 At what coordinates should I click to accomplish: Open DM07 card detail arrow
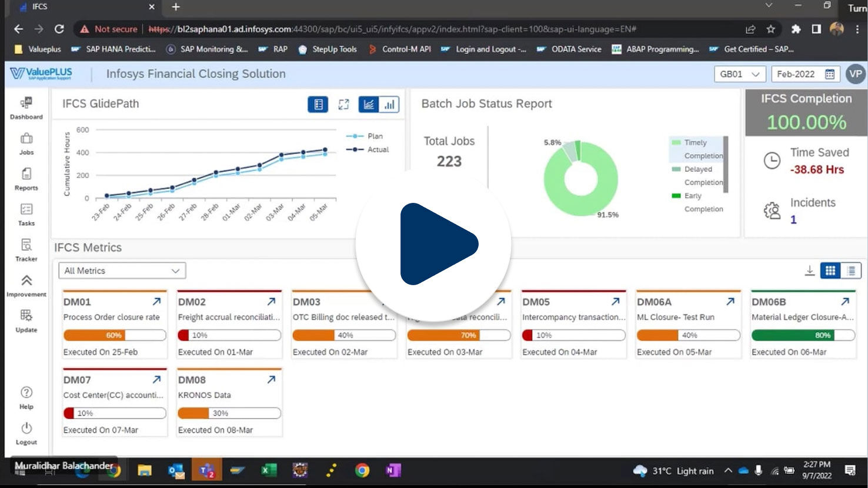(x=156, y=380)
